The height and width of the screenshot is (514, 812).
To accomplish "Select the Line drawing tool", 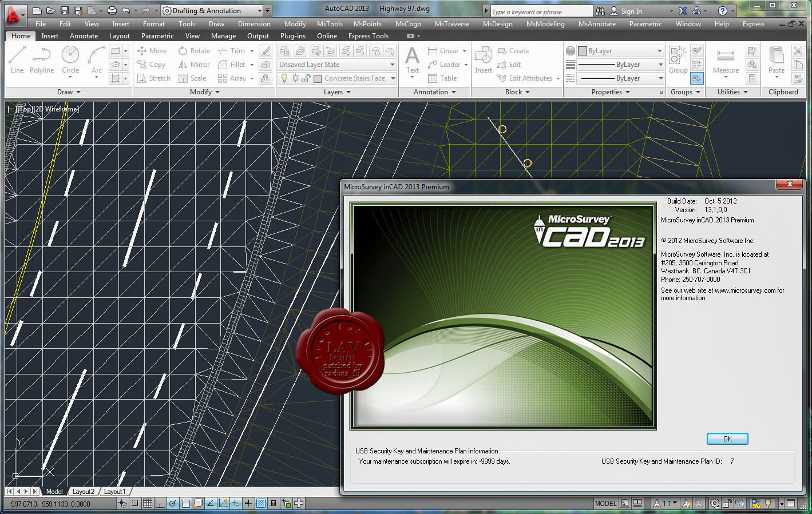I will 17,61.
